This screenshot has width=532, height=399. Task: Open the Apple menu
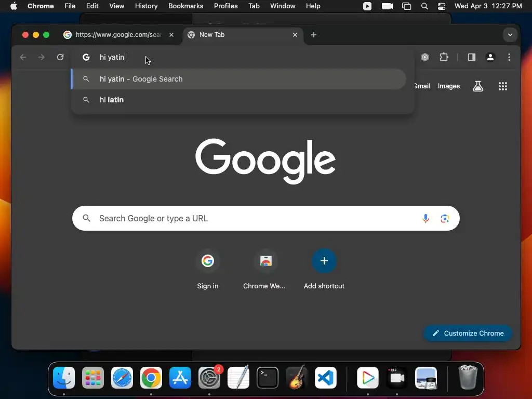(x=14, y=6)
